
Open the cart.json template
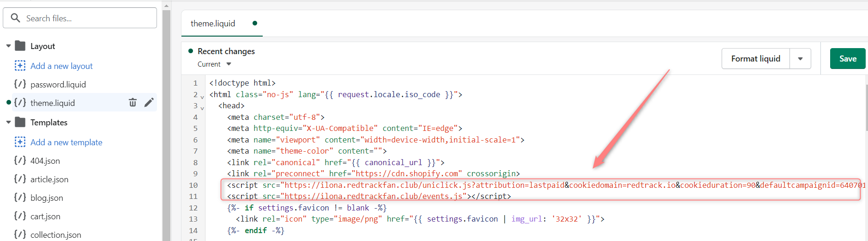45,216
